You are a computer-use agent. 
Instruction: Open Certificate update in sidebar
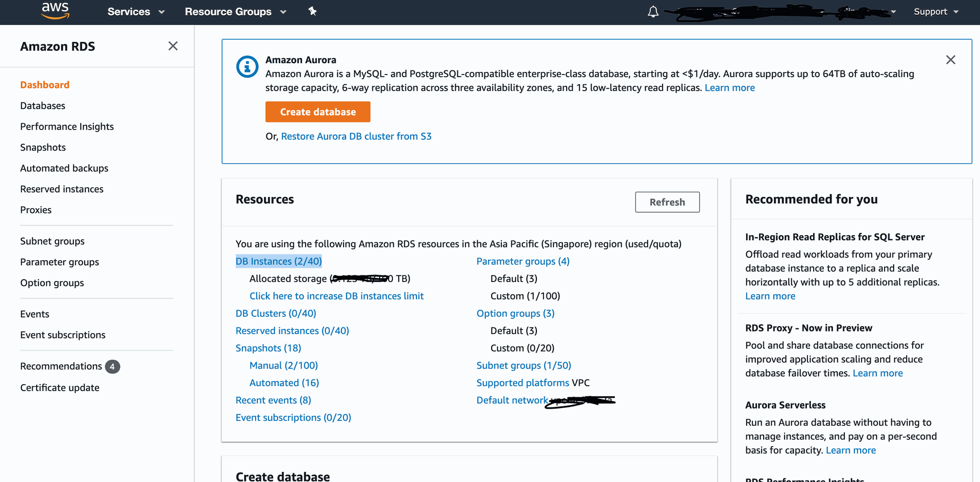[60, 388]
